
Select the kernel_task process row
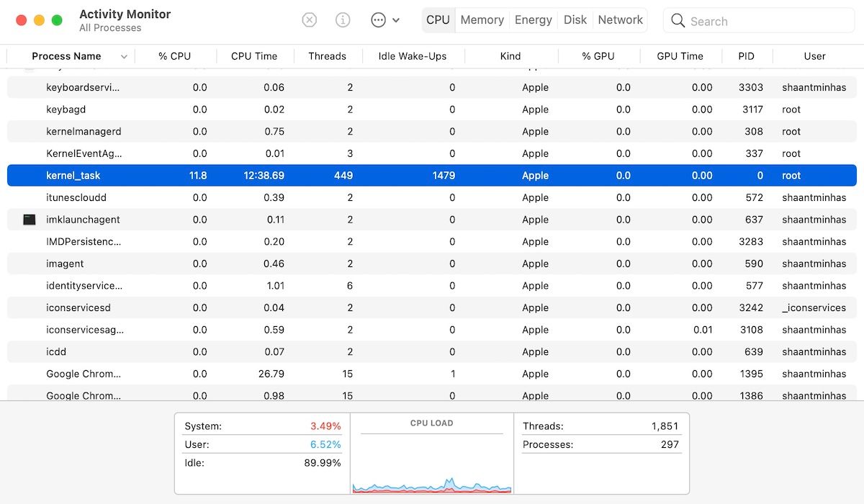(432, 176)
